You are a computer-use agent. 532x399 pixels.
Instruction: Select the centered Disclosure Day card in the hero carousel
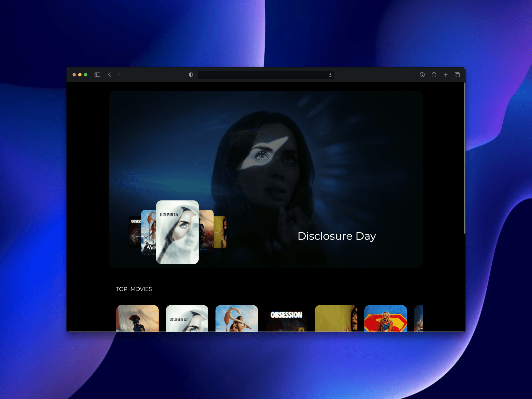tap(177, 232)
